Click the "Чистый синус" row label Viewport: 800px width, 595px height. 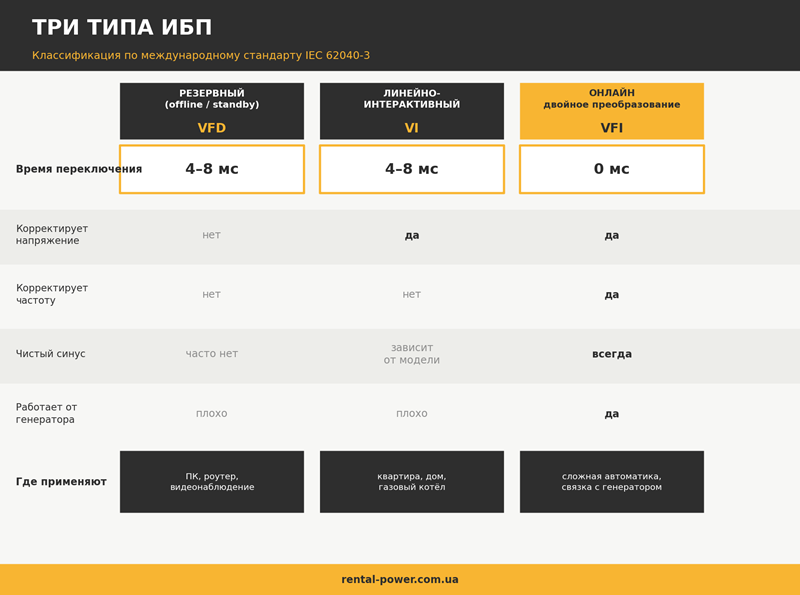[51, 354]
